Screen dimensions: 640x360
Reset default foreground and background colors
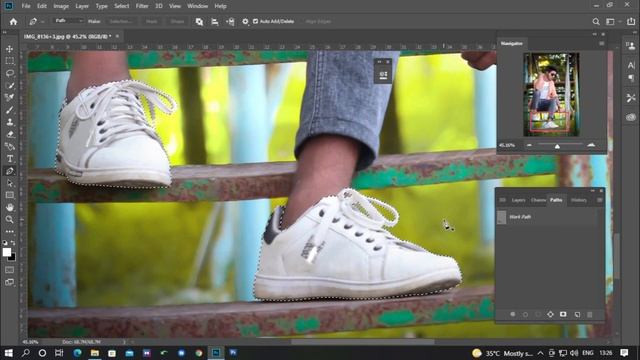click(x=5, y=242)
